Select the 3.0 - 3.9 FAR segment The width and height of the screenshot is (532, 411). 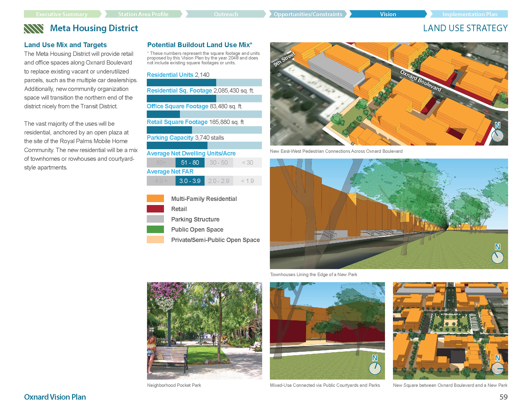point(190,181)
